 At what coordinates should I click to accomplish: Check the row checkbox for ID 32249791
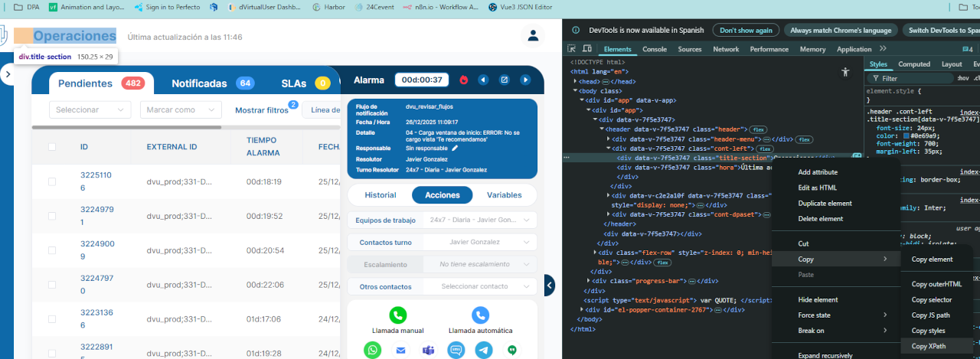coord(52,216)
